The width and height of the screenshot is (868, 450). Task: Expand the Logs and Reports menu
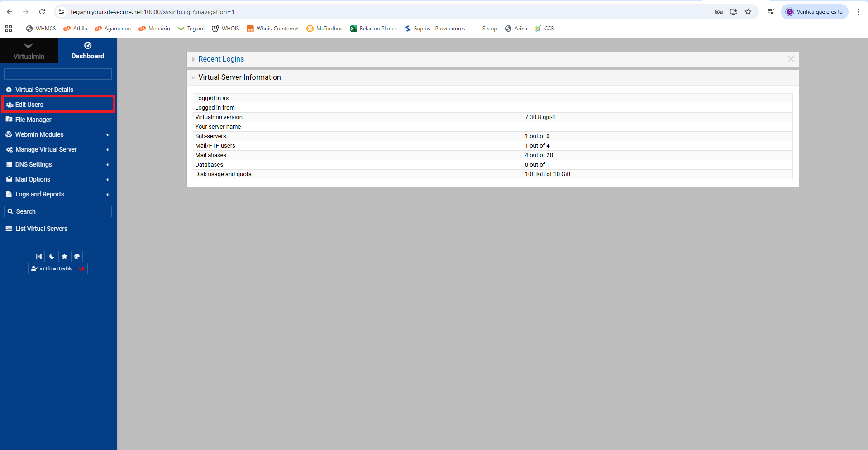click(40, 194)
